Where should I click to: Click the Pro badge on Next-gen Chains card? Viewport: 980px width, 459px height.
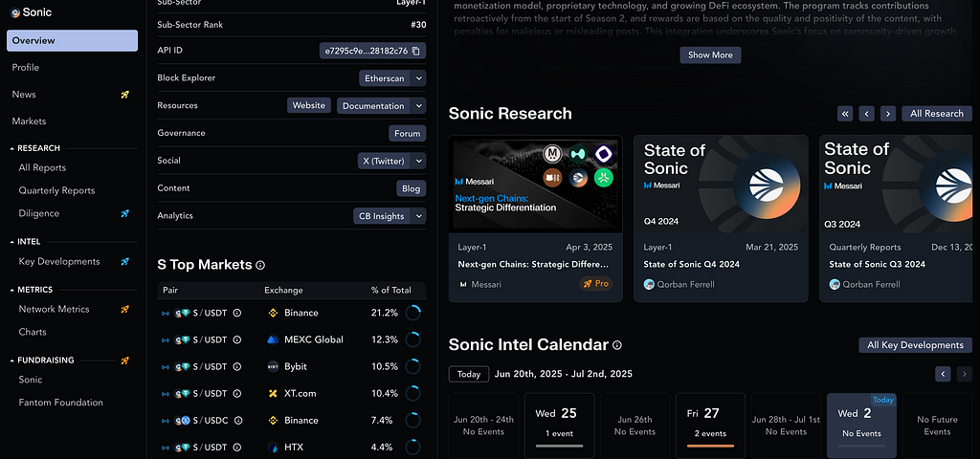click(x=595, y=283)
